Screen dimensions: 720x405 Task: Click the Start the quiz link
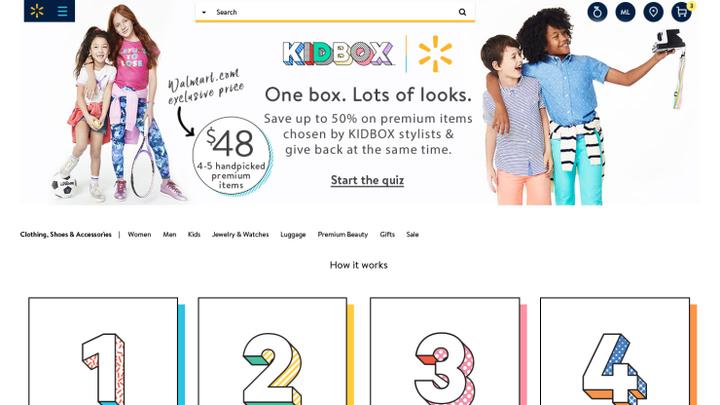[x=367, y=180]
